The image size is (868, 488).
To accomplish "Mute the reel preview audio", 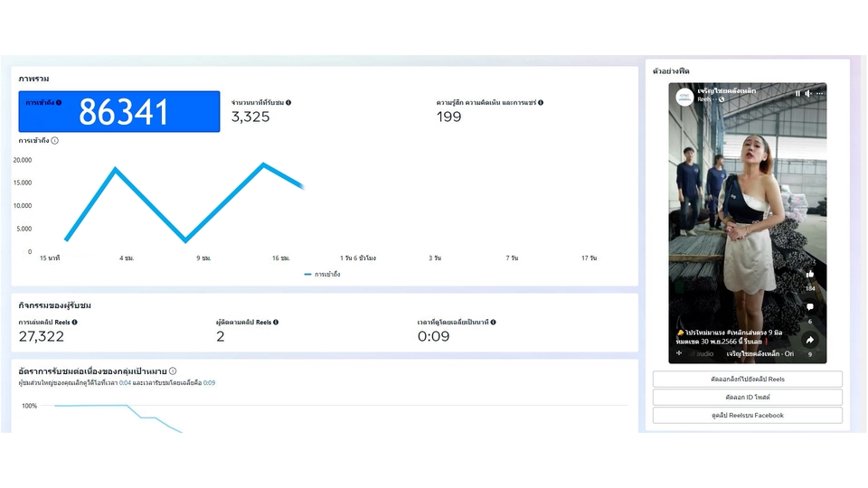I will point(808,93).
